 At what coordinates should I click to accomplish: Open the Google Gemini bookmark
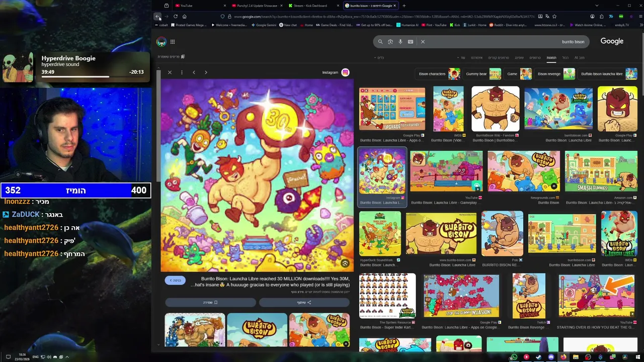tap(264, 25)
